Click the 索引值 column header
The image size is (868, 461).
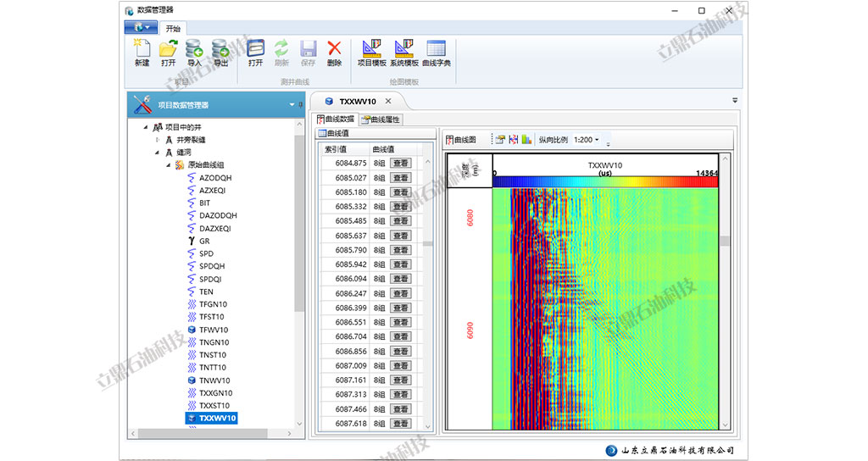tap(345, 149)
